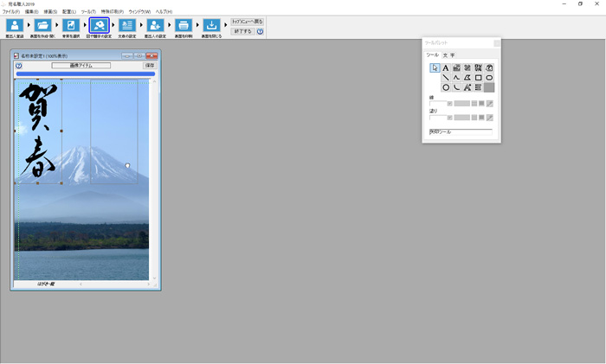Click the line solid color square button
The height and width of the screenshot is (364, 606).
[481, 104]
